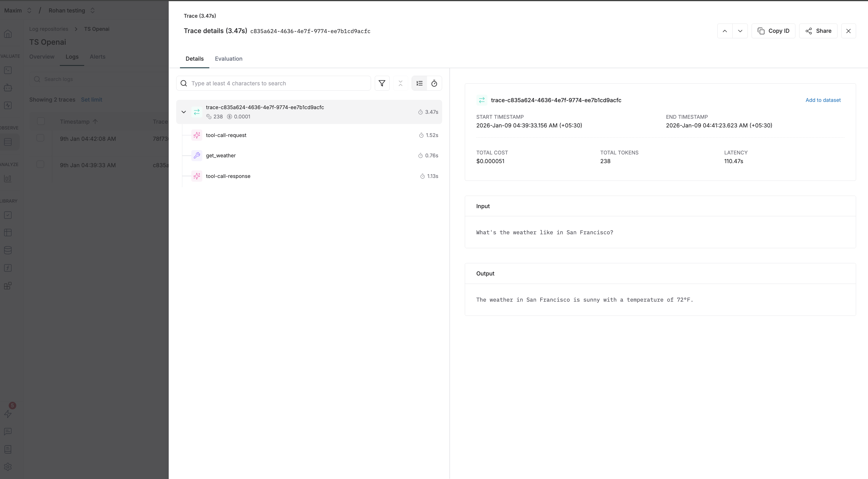Open the Home icon in the sidebar
868x479 pixels.
pos(8,34)
